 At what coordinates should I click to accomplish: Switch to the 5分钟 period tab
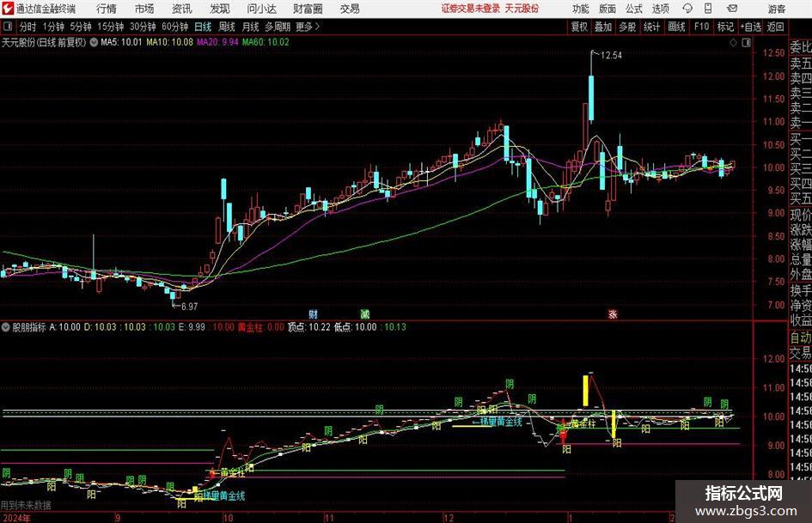click(x=80, y=27)
